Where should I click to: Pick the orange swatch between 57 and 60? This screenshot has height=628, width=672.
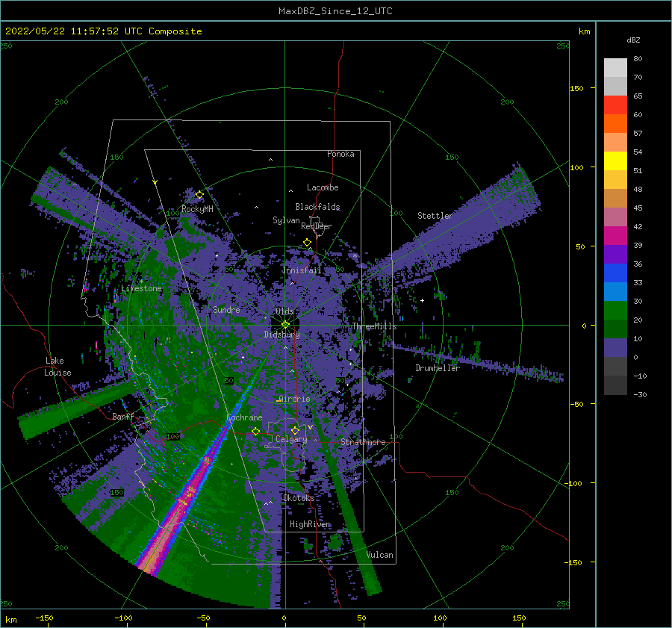[x=615, y=124]
